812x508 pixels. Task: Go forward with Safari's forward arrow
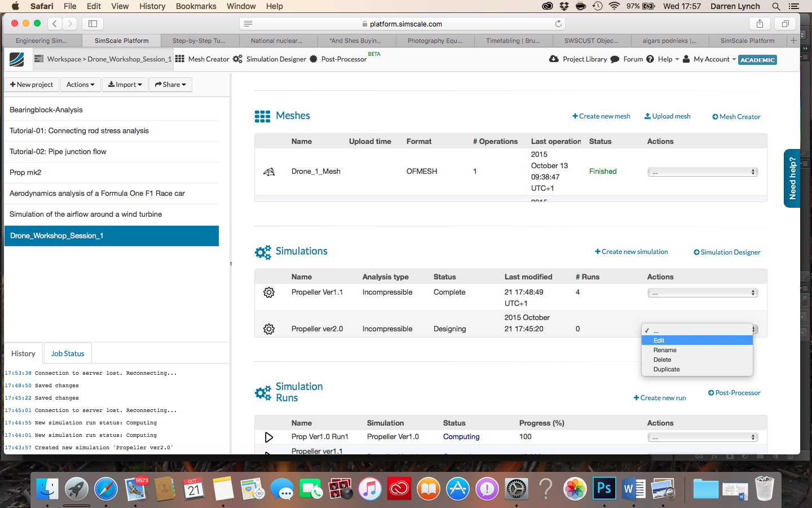70,24
